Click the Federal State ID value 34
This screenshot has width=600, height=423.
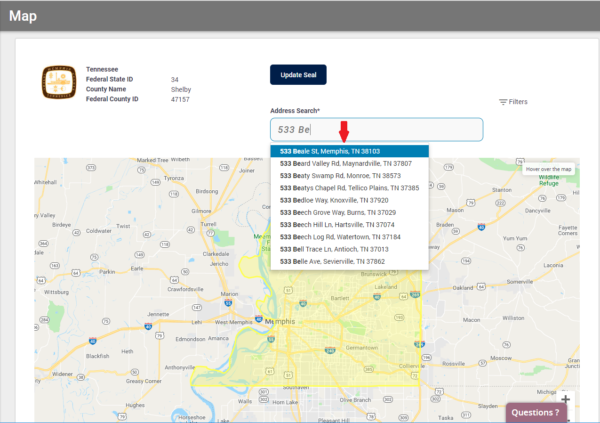click(174, 80)
